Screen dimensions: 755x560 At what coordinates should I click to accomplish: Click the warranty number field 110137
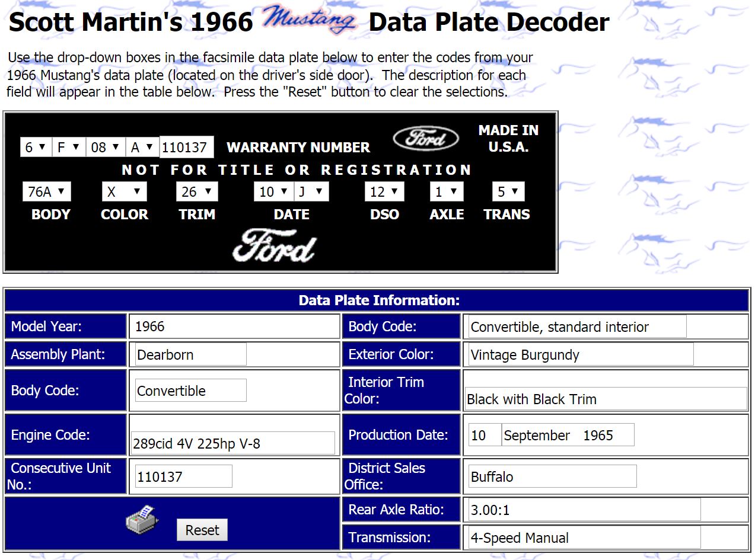[x=186, y=147]
